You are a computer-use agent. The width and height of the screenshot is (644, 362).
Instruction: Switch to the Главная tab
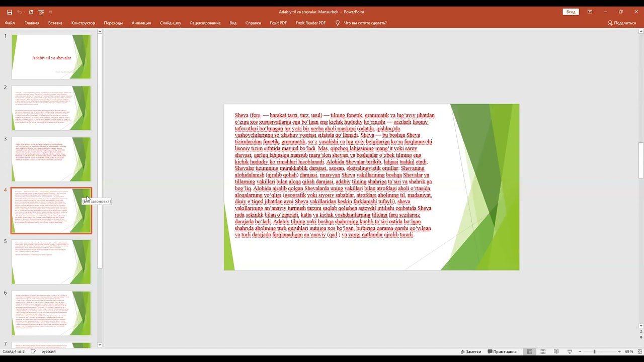tap(32, 23)
